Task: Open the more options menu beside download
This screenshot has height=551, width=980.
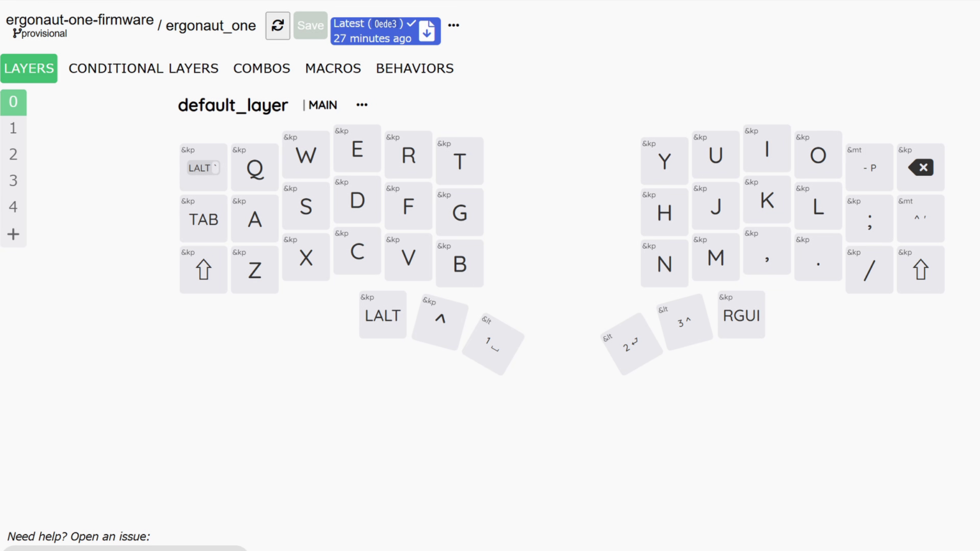Action: tap(454, 26)
